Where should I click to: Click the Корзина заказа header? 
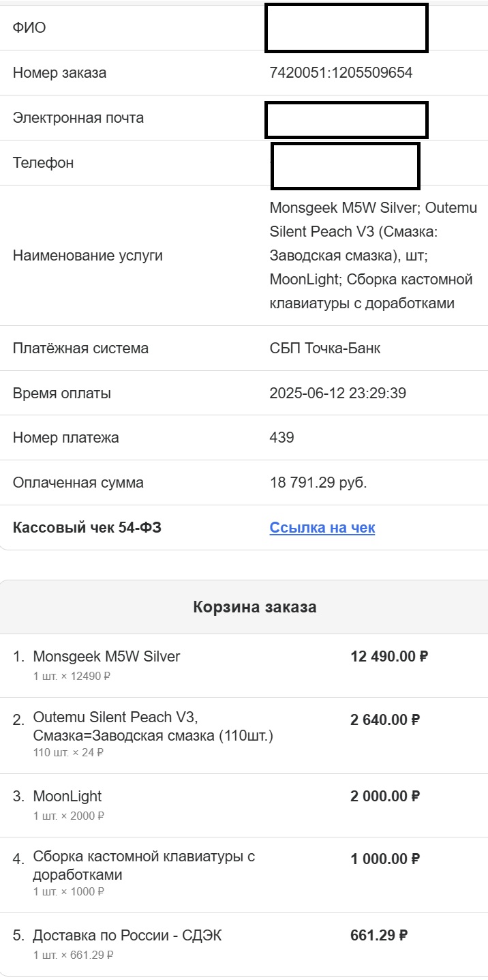[255, 607]
